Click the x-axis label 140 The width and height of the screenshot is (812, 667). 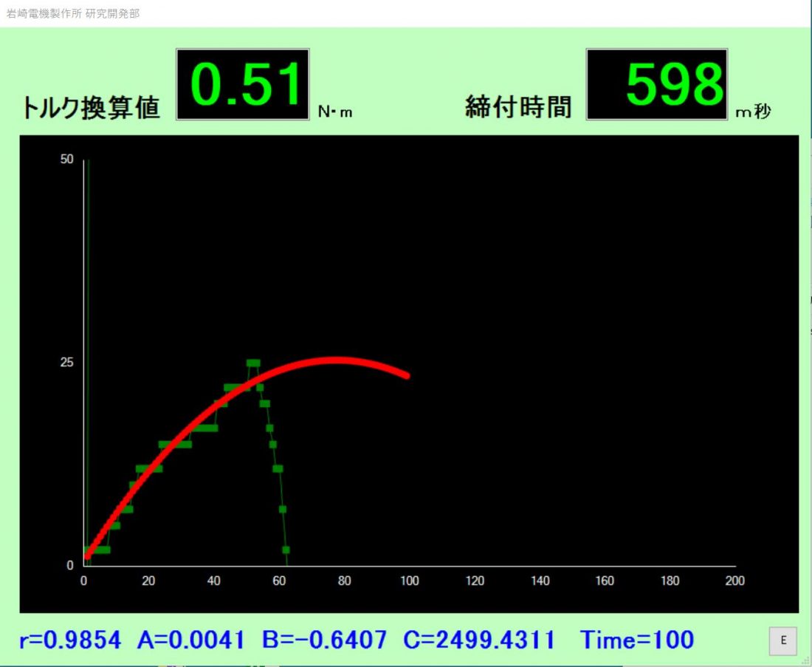(540, 581)
